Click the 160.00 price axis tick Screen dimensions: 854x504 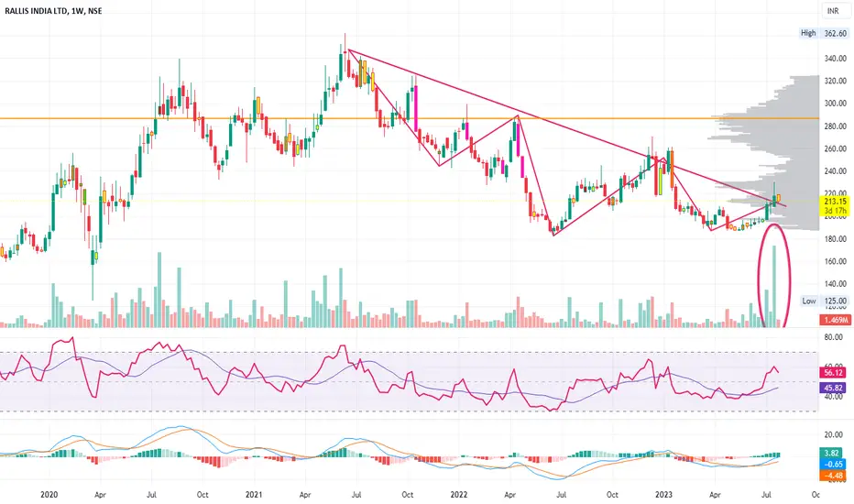click(x=836, y=261)
